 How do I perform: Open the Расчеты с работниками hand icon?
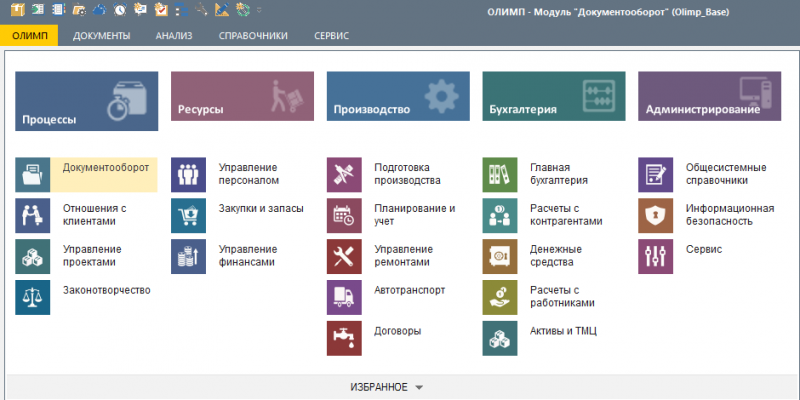pyautogui.click(x=500, y=297)
